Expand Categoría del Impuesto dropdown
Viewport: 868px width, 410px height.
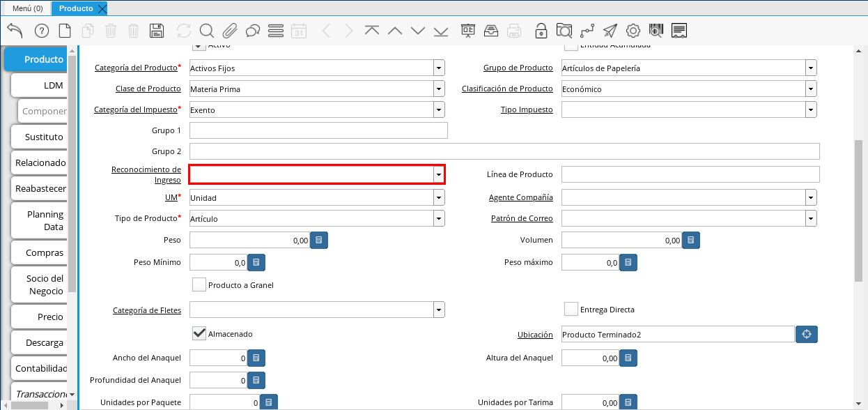[x=439, y=109]
